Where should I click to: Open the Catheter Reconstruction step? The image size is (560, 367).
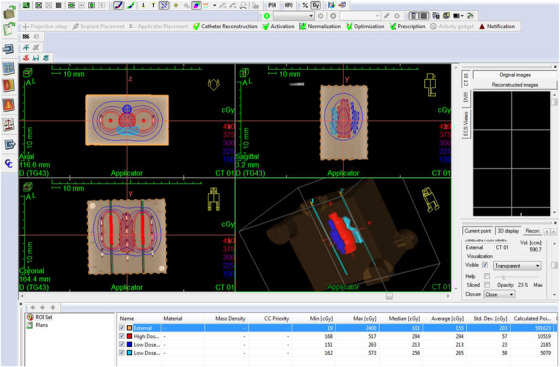225,26
